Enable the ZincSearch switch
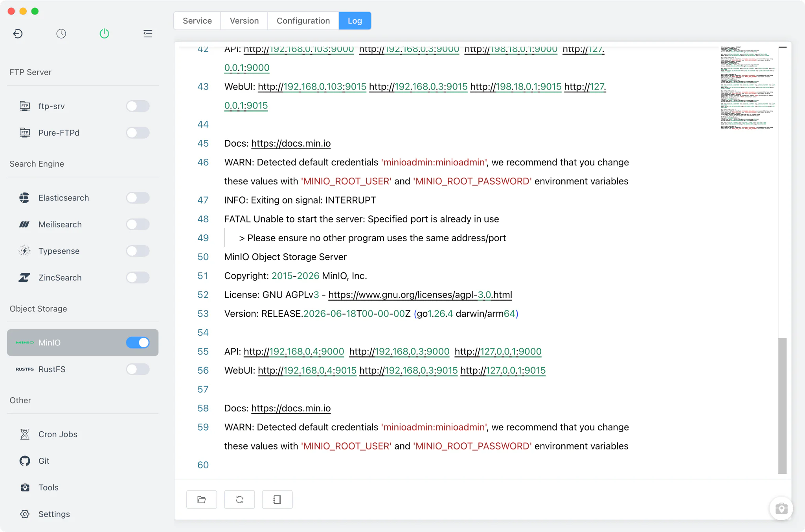 138,277
